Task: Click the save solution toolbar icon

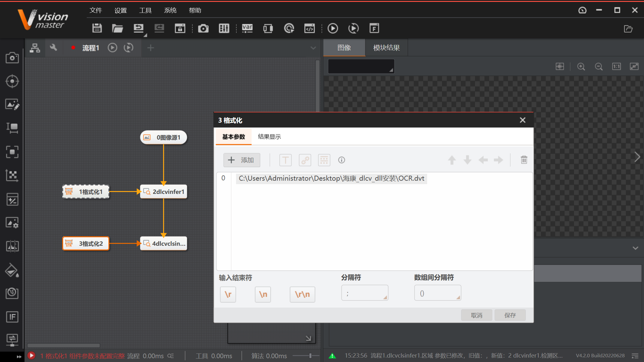Action: coord(97,28)
